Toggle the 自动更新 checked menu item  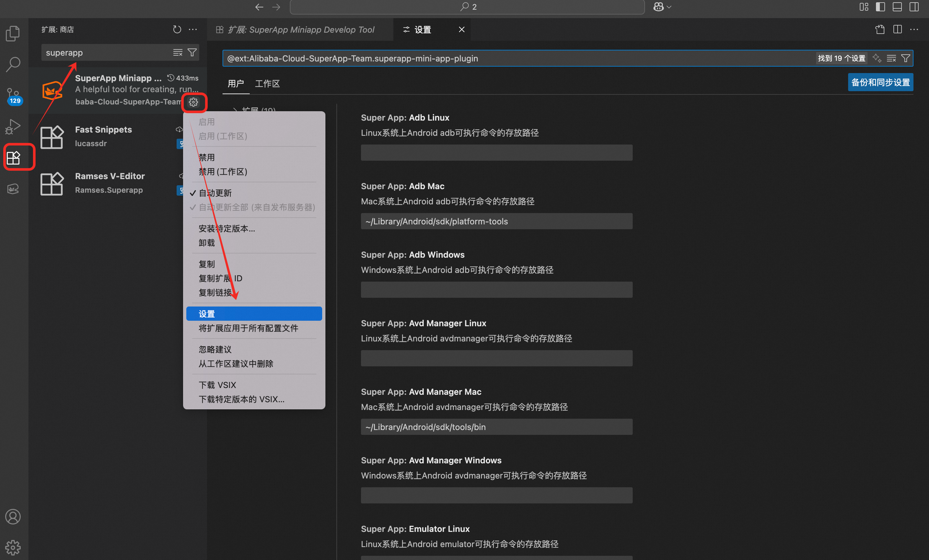pyautogui.click(x=215, y=193)
